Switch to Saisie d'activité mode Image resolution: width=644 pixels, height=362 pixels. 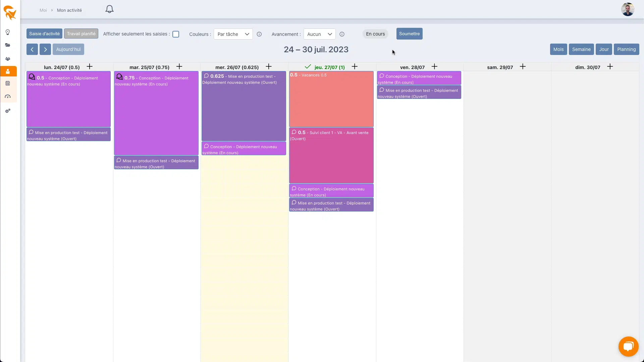44,34
